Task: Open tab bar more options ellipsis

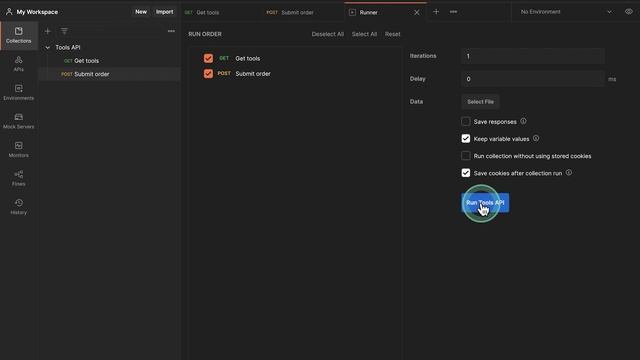Action: coord(453,12)
